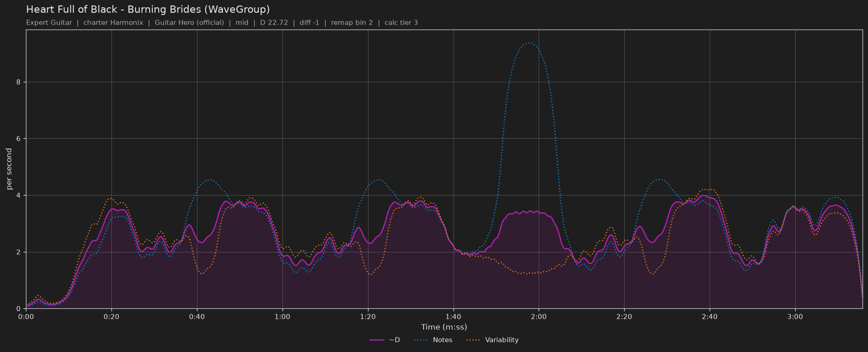The height and width of the screenshot is (352, 868).
Task: Click the ~D legend entry
Action: 385,340
